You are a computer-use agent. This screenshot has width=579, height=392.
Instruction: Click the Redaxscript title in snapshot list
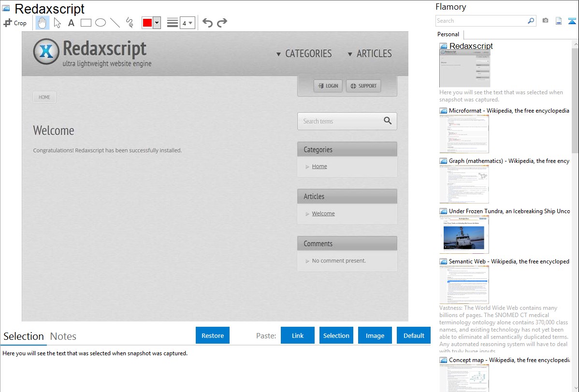pyautogui.click(x=471, y=46)
